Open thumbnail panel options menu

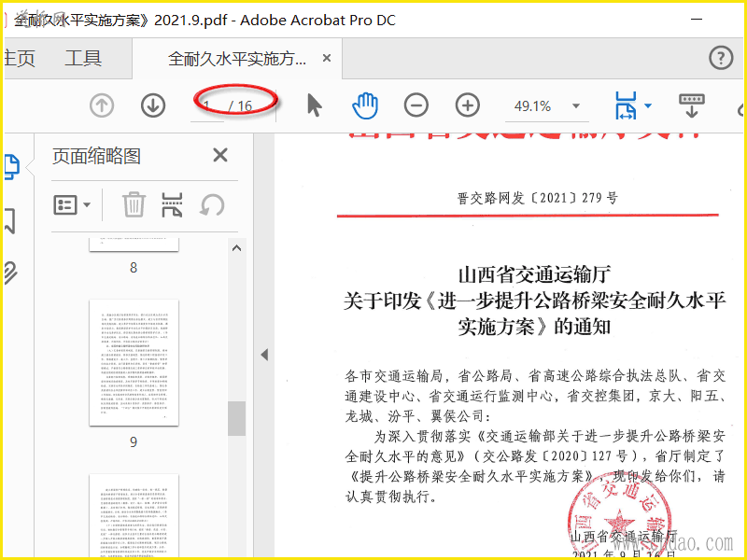click(72, 205)
